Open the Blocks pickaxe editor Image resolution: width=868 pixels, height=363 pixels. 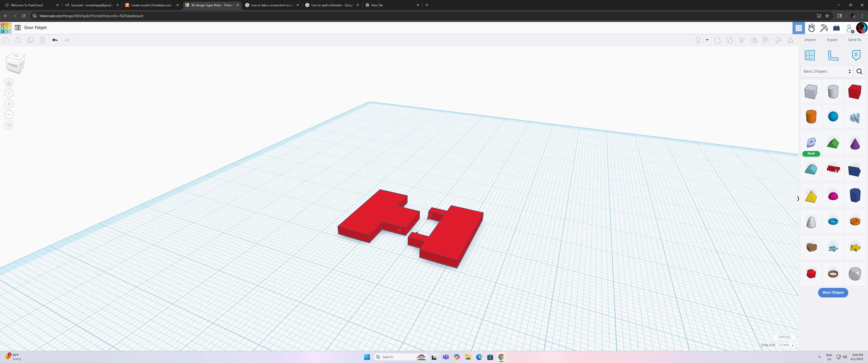point(824,28)
